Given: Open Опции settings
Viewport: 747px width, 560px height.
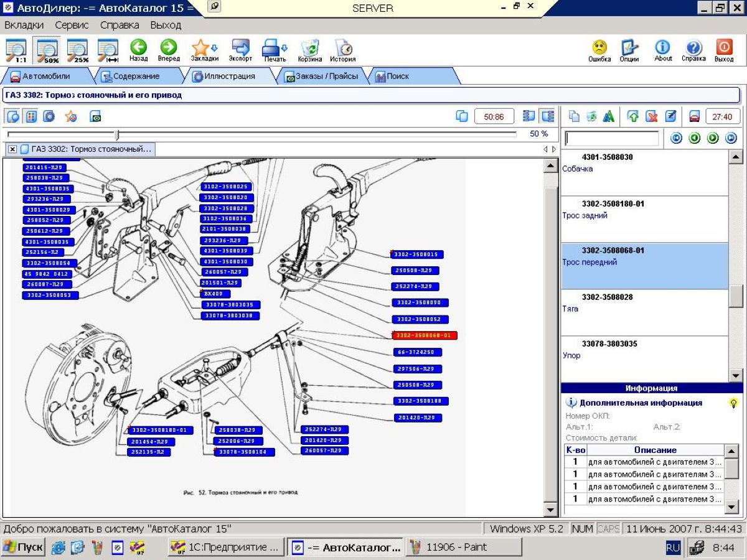Looking at the screenshot, I should click(x=629, y=50).
